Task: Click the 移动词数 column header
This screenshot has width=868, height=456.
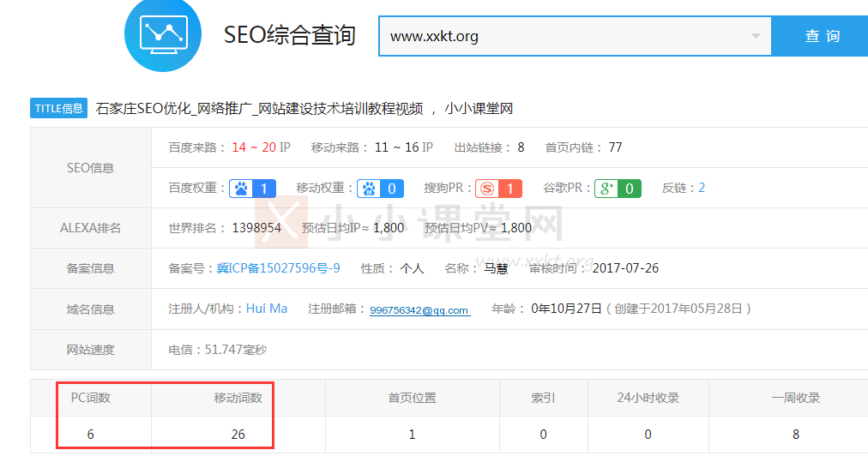Action: [238, 398]
